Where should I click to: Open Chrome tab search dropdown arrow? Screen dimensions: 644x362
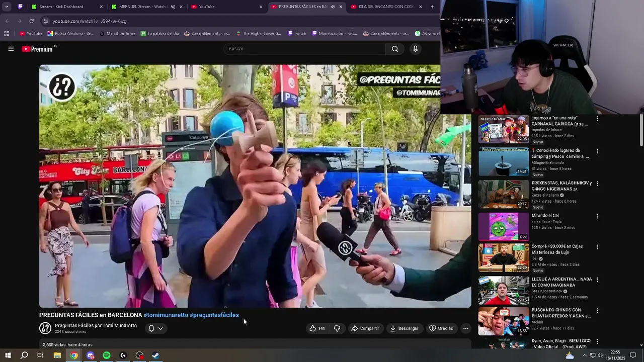(7, 7)
